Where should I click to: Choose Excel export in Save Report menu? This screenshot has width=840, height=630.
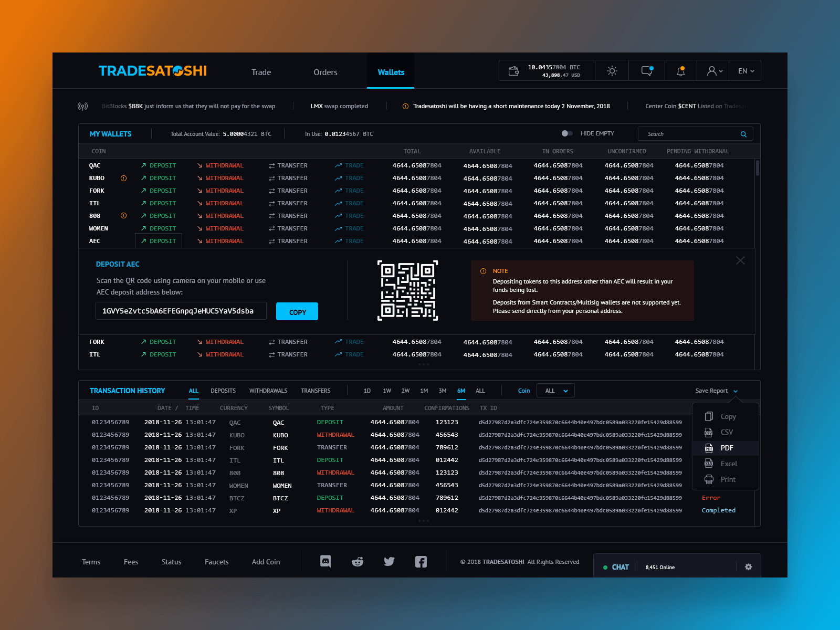(x=726, y=464)
